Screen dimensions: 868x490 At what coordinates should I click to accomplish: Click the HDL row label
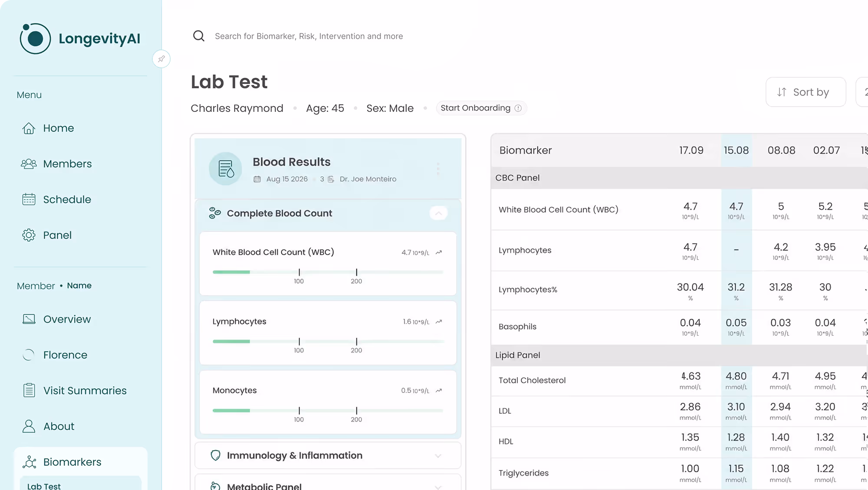tap(506, 441)
